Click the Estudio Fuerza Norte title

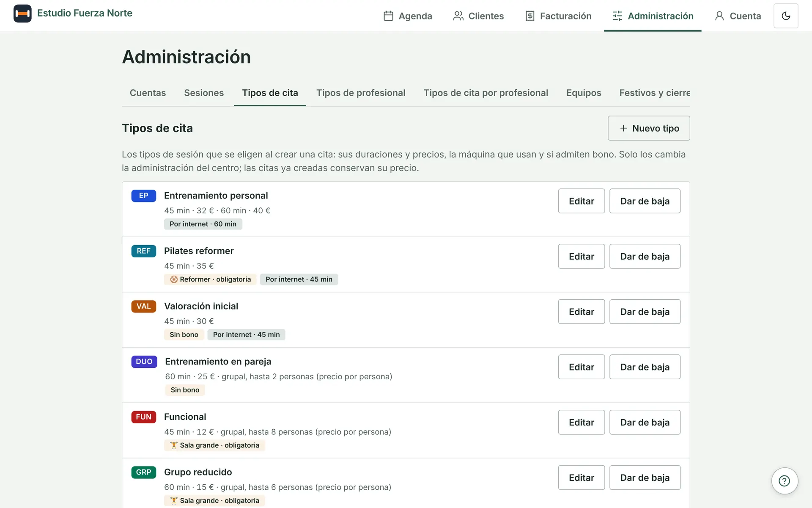85,13
